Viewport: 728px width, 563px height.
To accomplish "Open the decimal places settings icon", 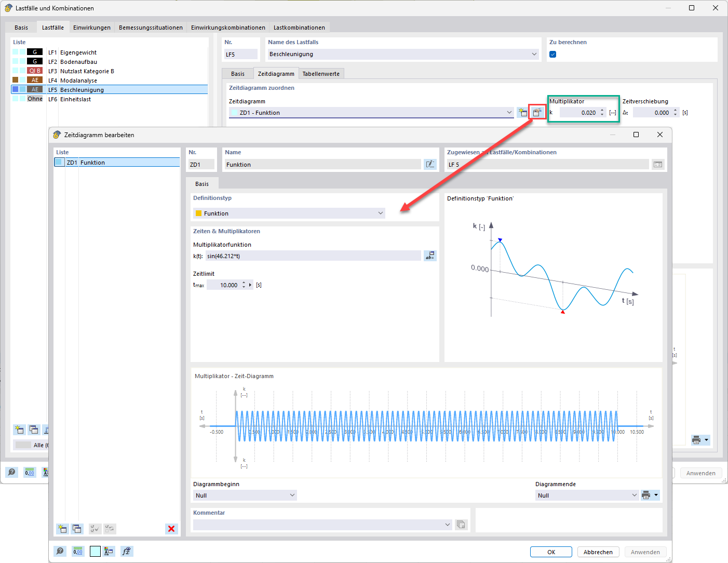I will 78,551.
